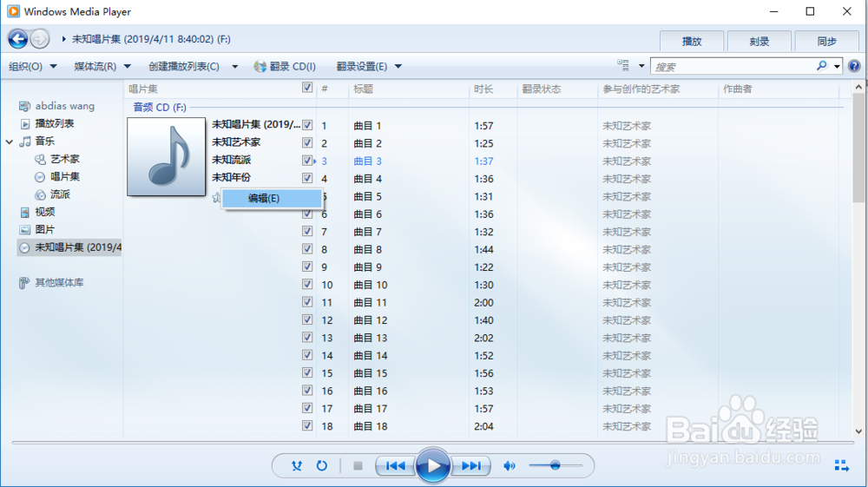Viewport: 868px width, 487px height.
Task: Open the 创建播放列表(C) dropdown arrow
Action: [234, 66]
